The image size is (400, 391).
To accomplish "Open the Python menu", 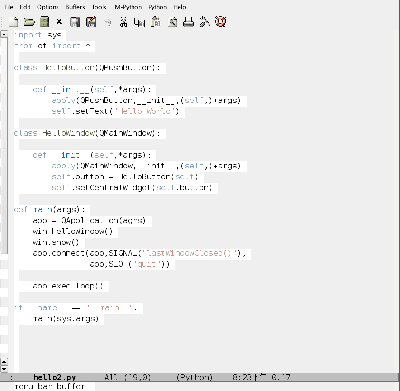I will 158,7.
